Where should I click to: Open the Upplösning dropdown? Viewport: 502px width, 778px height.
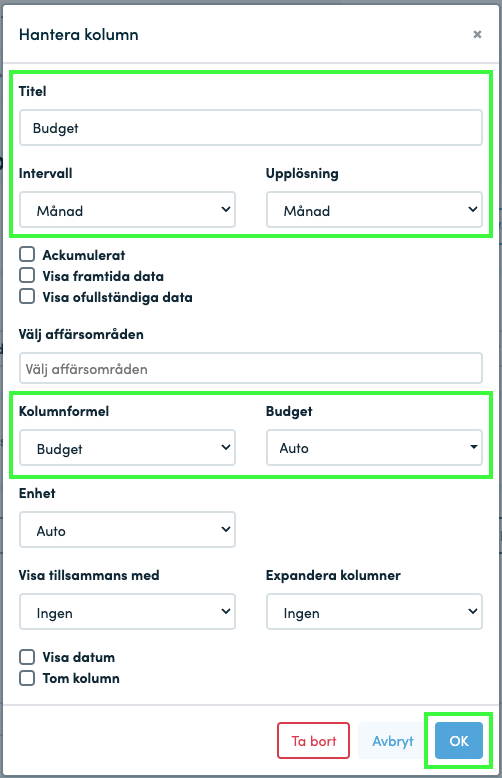click(374, 210)
